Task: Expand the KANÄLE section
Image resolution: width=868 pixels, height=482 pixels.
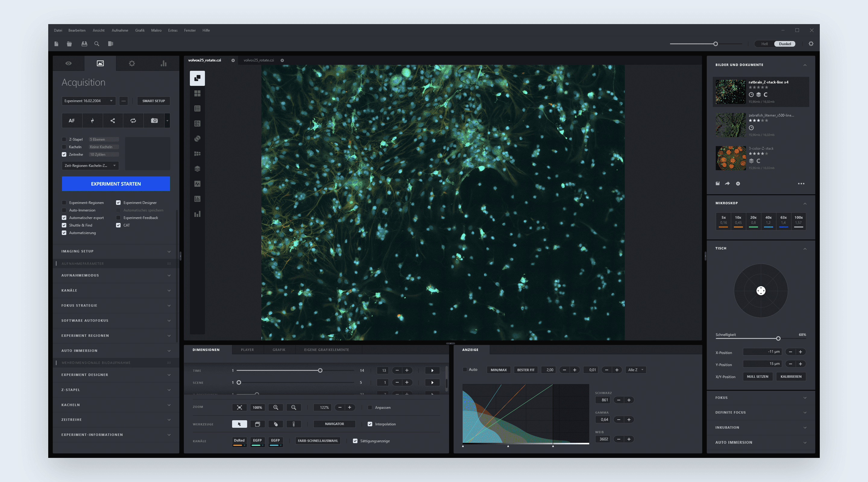Action: pos(115,290)
